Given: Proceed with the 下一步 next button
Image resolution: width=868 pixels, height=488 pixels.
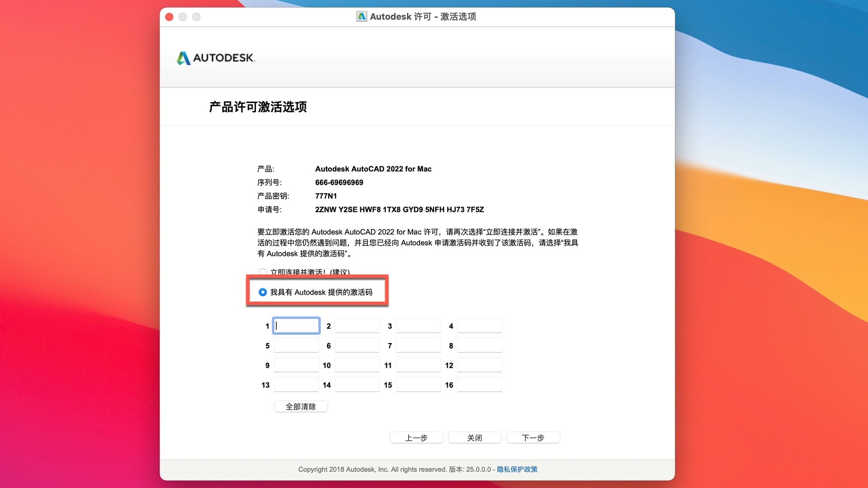Looking at the screenshot, I should pos(533,438).
